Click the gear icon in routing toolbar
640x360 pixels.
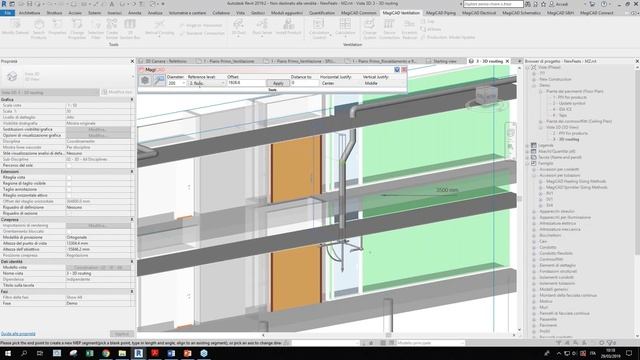coord(145,80)
